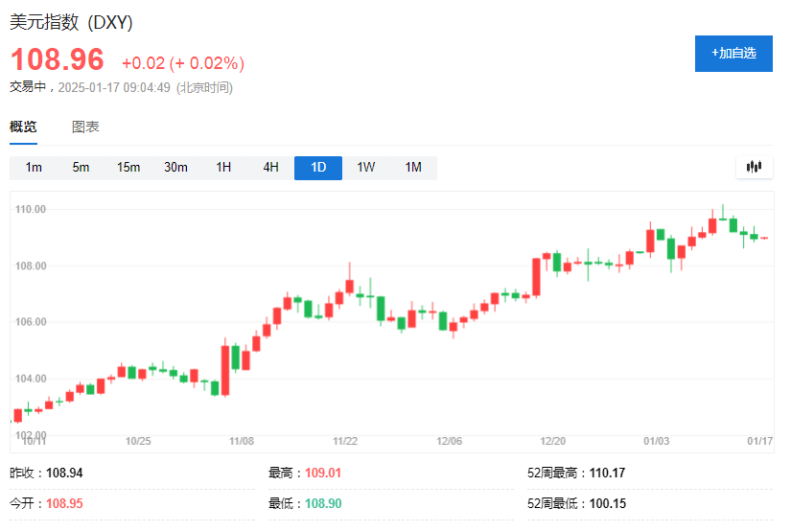The image size is (791, 532).
Task: Change chart to 1W weekly interval
Action: pyautogui.click(x=366, y=168)
